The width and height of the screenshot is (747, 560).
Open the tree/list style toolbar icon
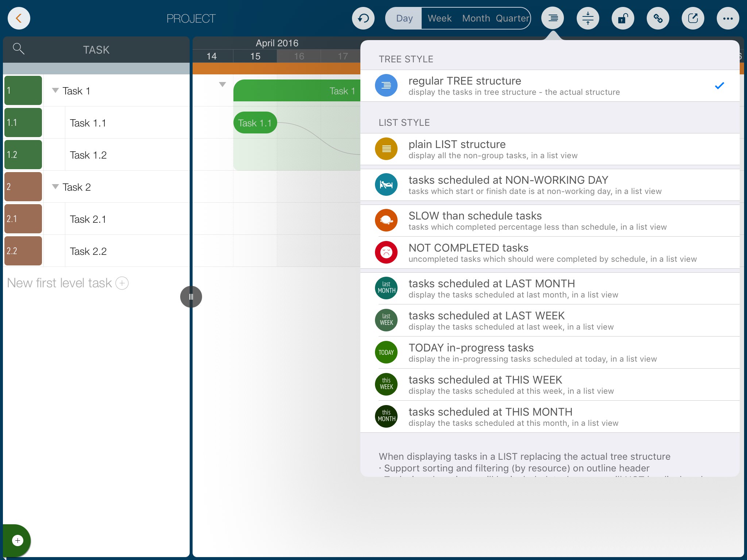point(553,18)
